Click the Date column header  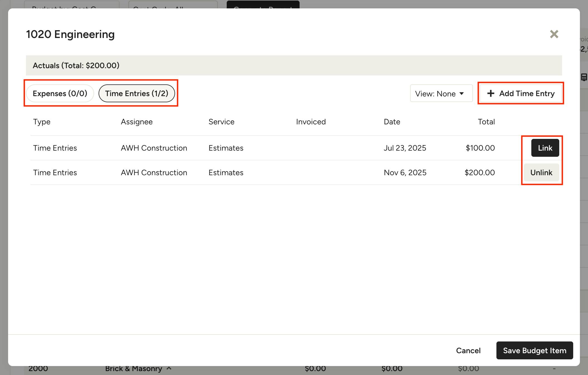click(392, 122)
